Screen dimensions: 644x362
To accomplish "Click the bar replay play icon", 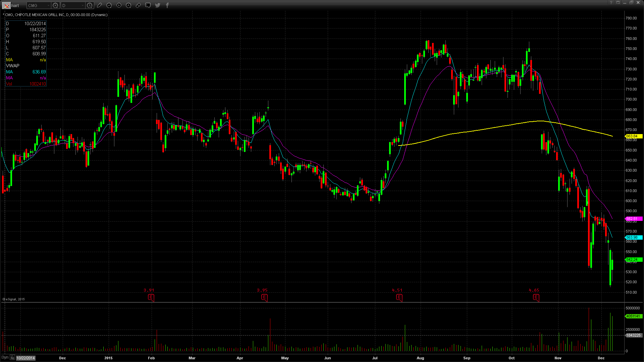I will click(x=119, y=5).
